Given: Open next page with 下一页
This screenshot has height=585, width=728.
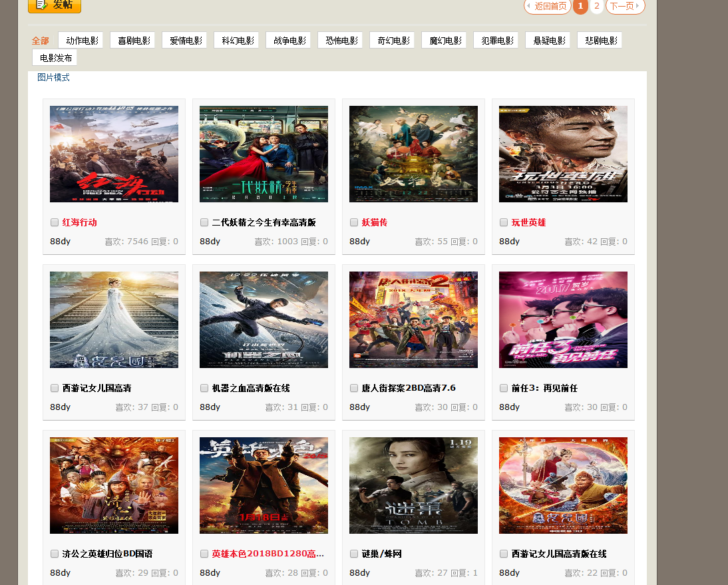Looking at the screenshot, I should click(625, 6).
